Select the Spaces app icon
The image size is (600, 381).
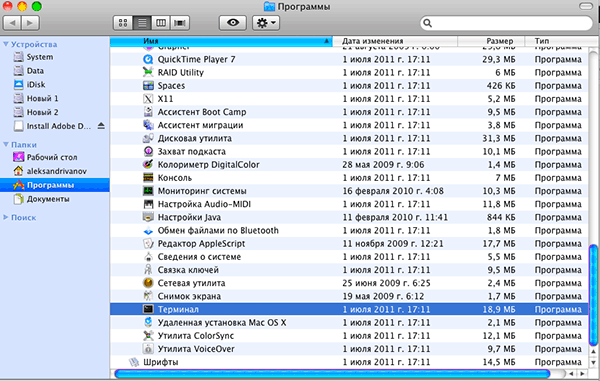click(148, 86)
